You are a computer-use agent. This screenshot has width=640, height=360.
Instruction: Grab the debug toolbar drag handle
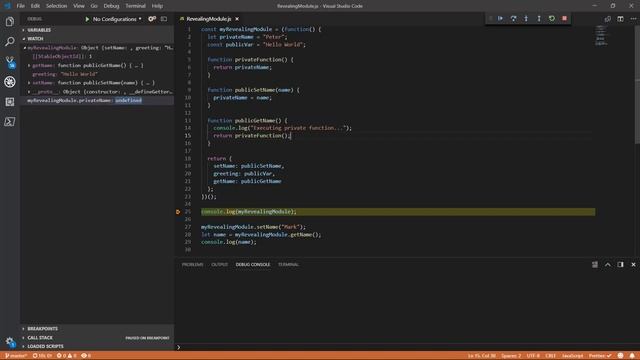point(490,18)
